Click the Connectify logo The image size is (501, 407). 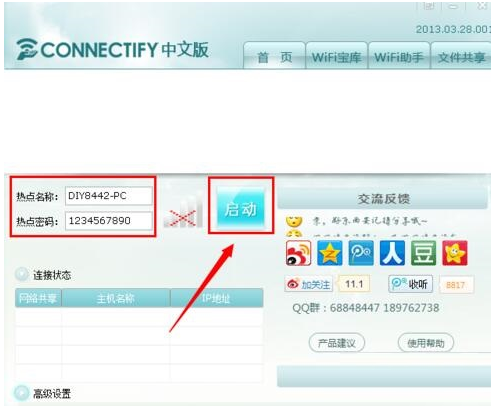point(113,50)
